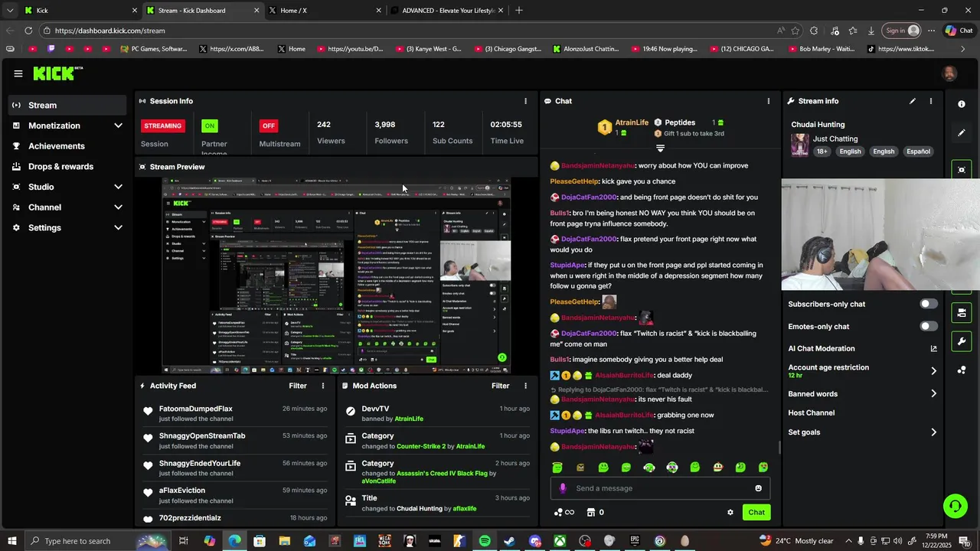Edit stream info with pencil icon in header
Image resolution: width=980 pixels, height=551 pixels.
tap(913, 101)
